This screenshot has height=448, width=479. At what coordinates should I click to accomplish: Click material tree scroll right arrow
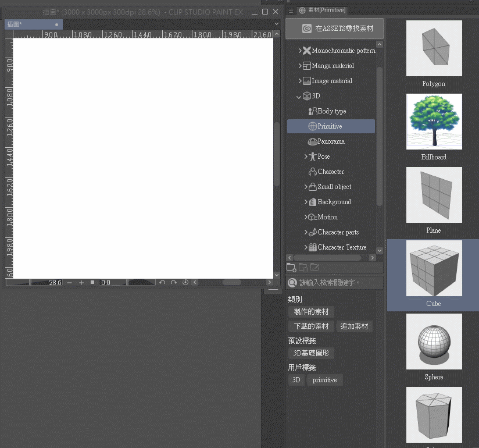pos(372,258)
